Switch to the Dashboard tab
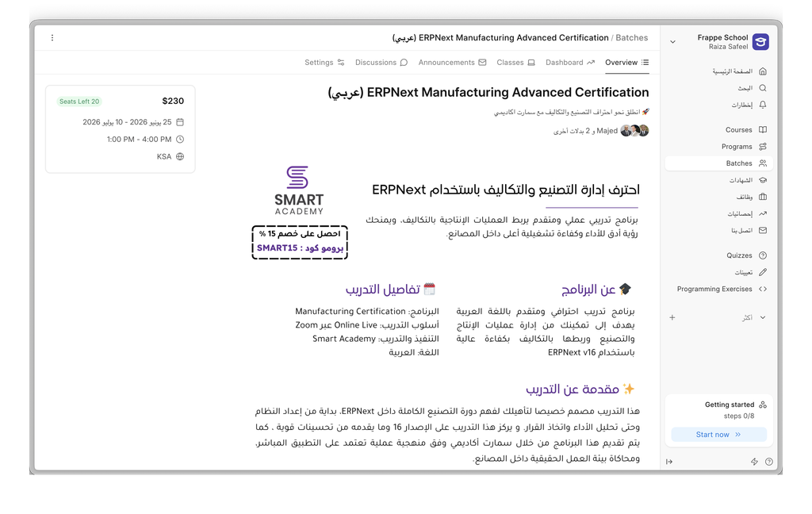This screenshot has height=514, width=812. [x=569, y=63]
